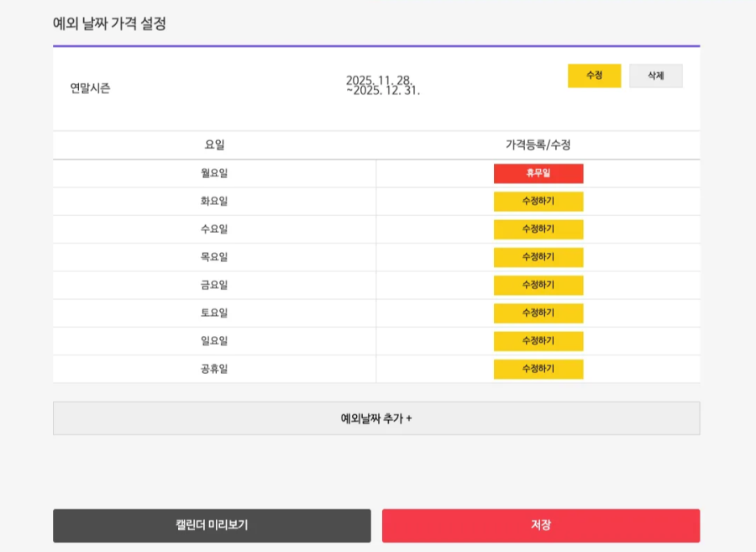Click the 가격등록/수정 column header
Viewport: 756px width, 552px height.
[x=538, y=145]
